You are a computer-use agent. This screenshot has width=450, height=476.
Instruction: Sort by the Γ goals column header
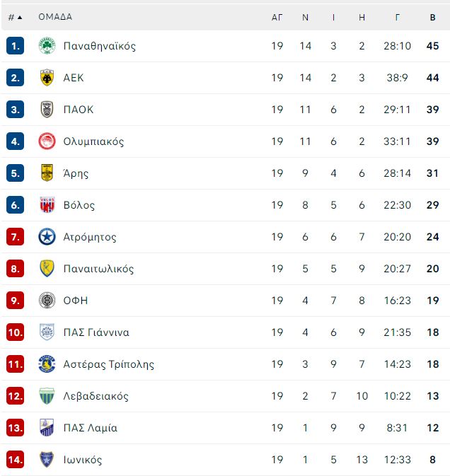397,18
